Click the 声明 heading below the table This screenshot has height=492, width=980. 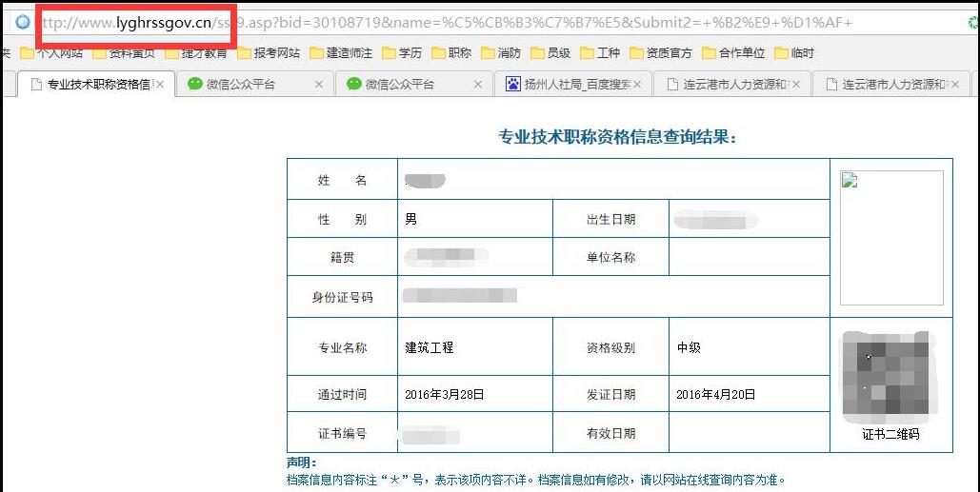(302, 462)
